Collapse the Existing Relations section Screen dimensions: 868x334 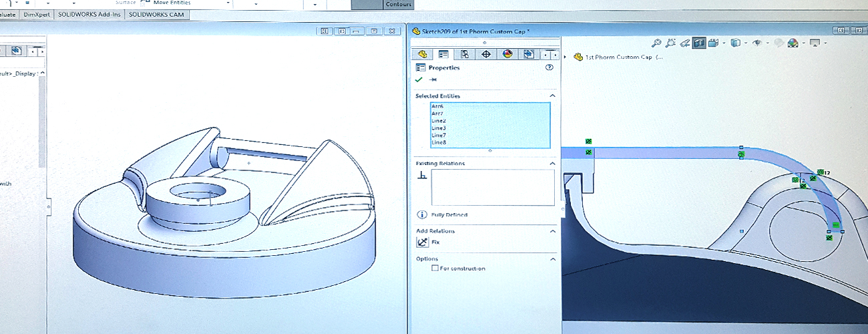point(552,164)
